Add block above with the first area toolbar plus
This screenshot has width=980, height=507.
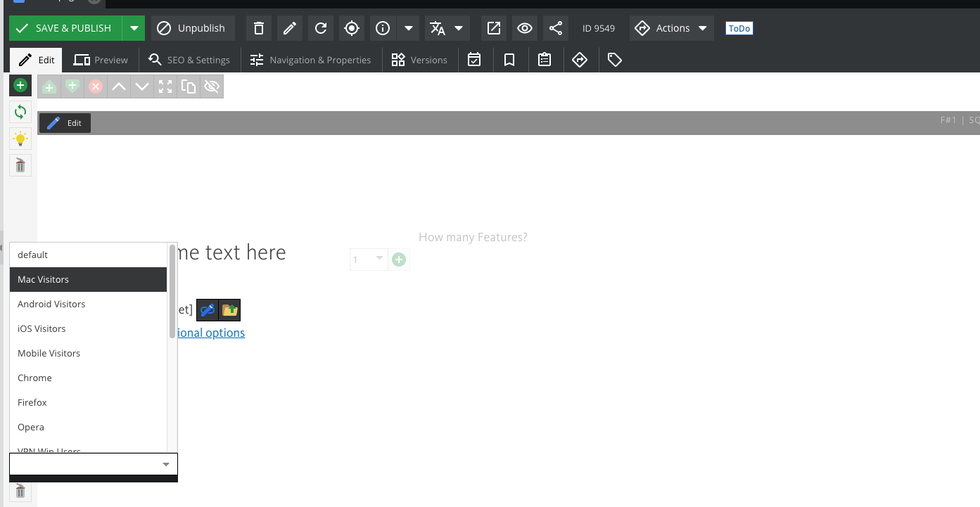point(49,86)
